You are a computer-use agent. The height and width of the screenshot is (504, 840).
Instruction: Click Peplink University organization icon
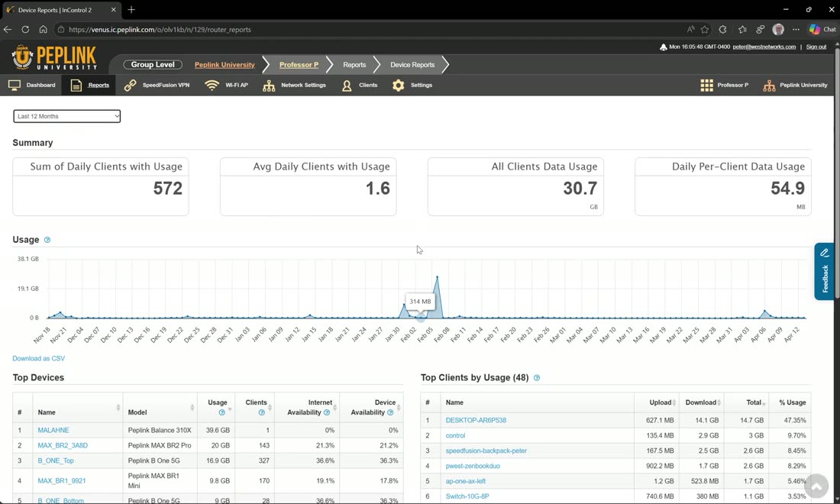coord(769,86)
